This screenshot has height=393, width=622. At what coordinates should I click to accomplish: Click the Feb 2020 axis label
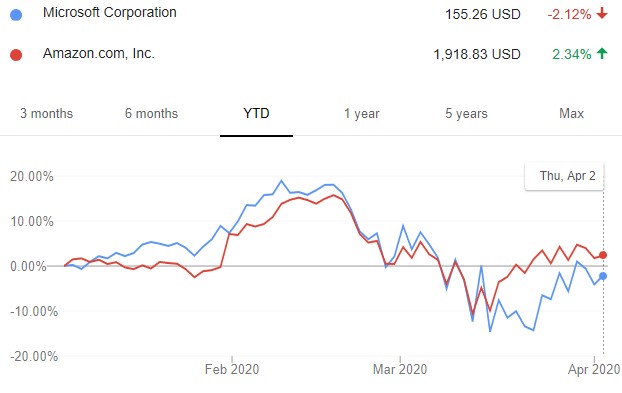point(232,369)
